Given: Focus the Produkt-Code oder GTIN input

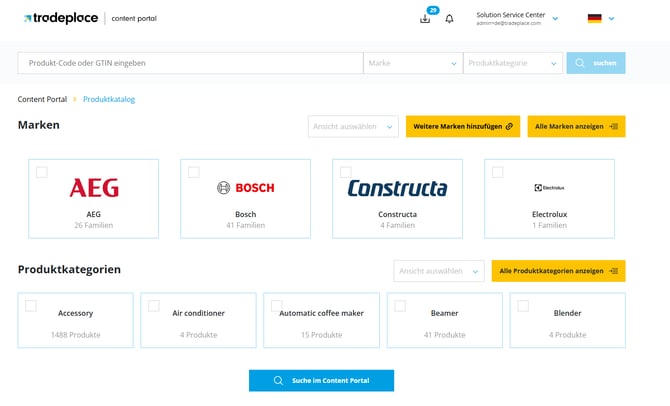Looking at the screenshot, I should [190, 63].
